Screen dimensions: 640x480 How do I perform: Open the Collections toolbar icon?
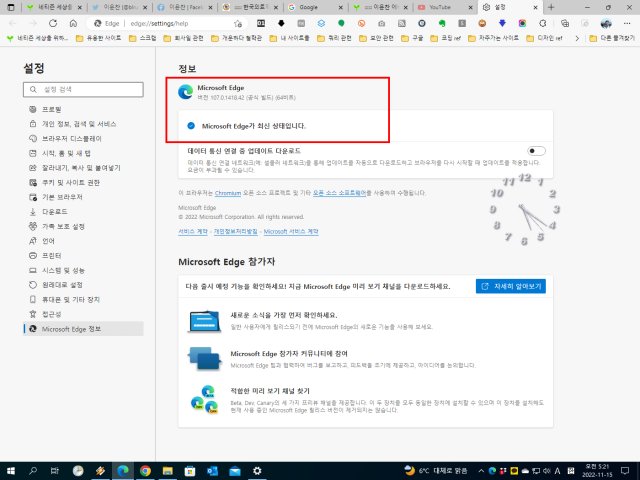click(x=565, y=23)
